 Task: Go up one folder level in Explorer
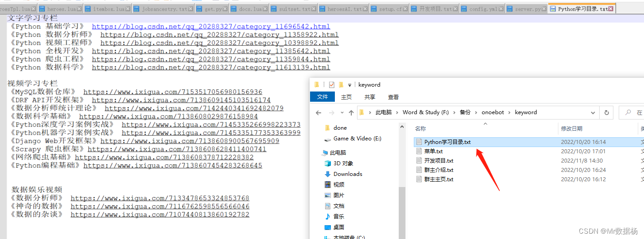pyautogui.click(x=351, y=112)
